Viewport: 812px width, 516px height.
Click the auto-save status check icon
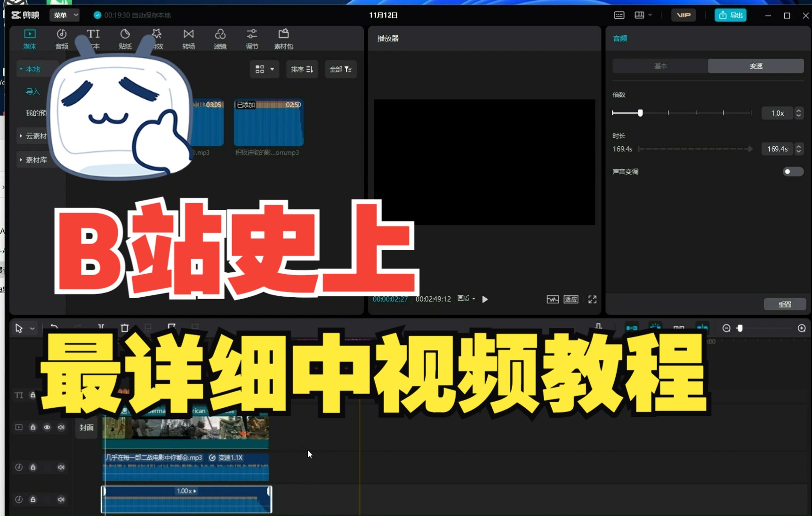point(97,15)
